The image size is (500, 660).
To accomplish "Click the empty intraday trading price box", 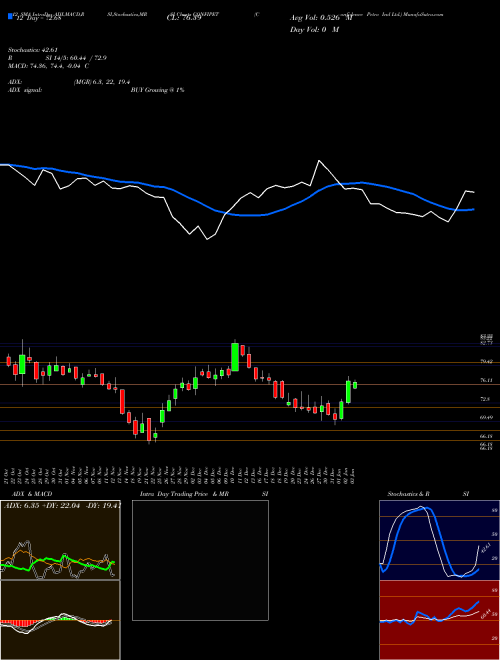I will click(x=200, y=560).
